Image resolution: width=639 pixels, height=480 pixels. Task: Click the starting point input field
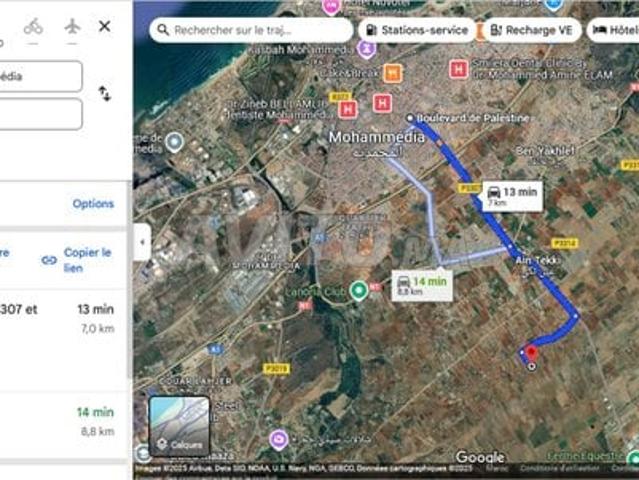coord(40,76)
